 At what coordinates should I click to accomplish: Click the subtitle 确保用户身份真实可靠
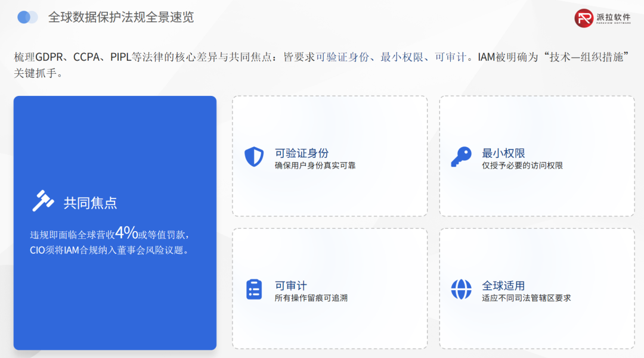coord(315,166)
